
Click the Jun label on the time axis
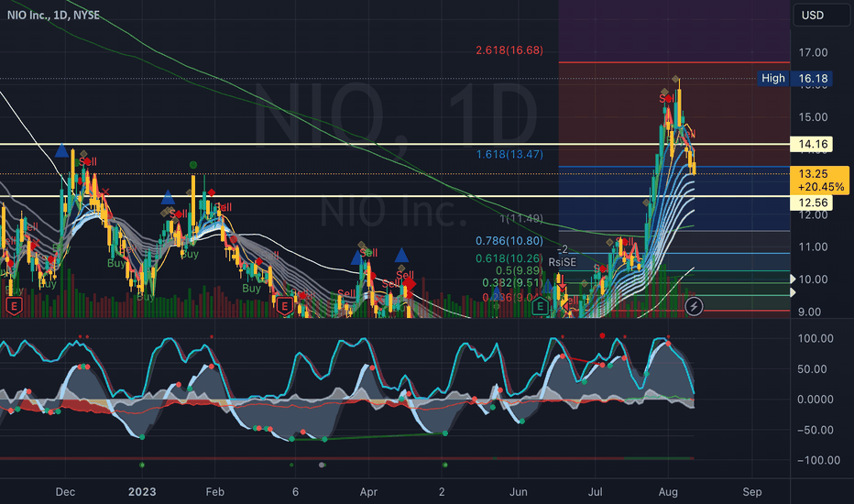[x=519, y=492]
